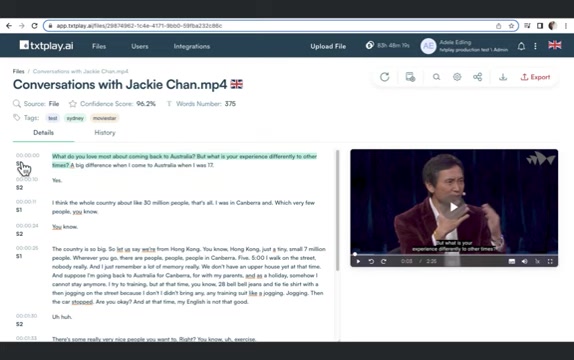Play the video with center play button
Image resolution: width=574 pixels, height=360 pixels.
tap(454, 207)
